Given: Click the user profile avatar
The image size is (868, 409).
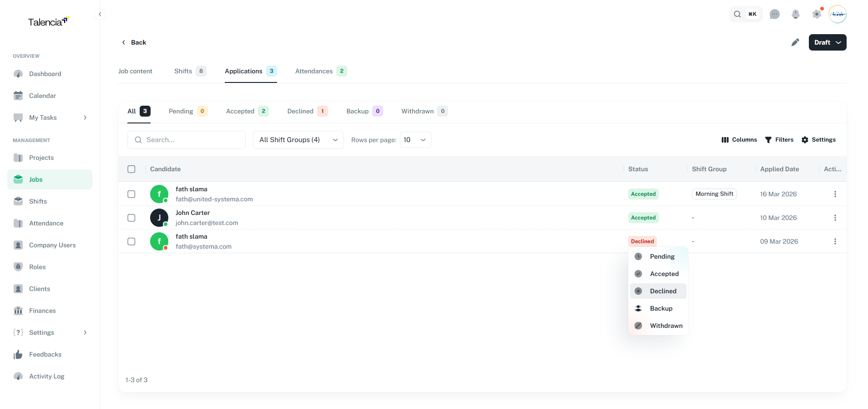Looking at the screenshot, I should pos(837,14).
